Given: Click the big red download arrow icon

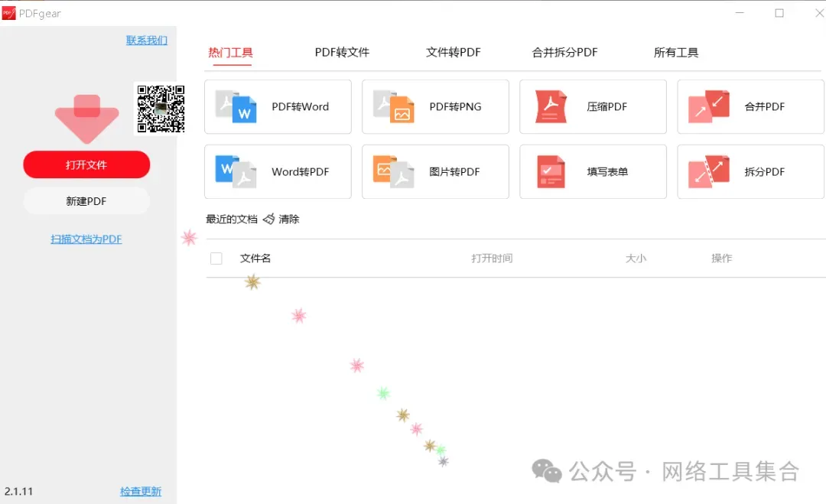Looking at the screenshot, I should coord(87,119).
